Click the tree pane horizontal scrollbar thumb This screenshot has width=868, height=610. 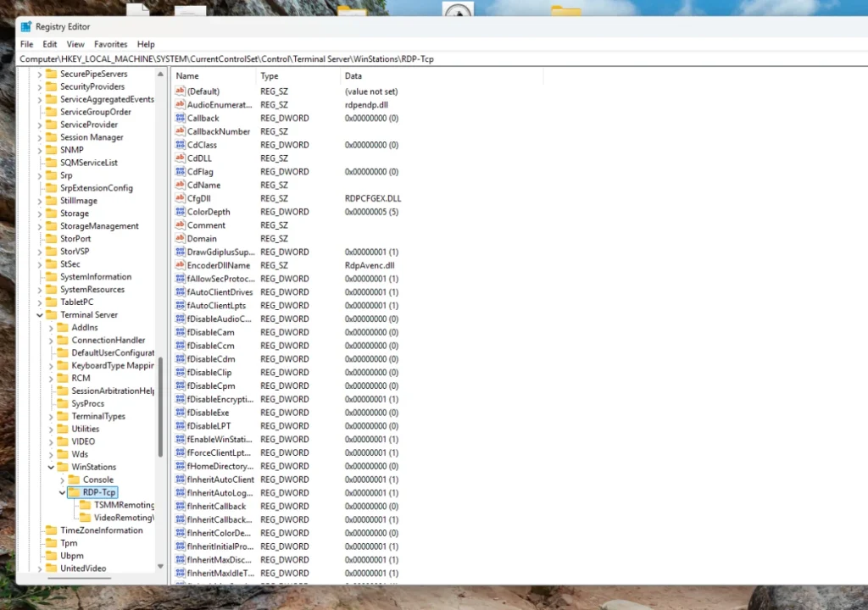point(80,578)
